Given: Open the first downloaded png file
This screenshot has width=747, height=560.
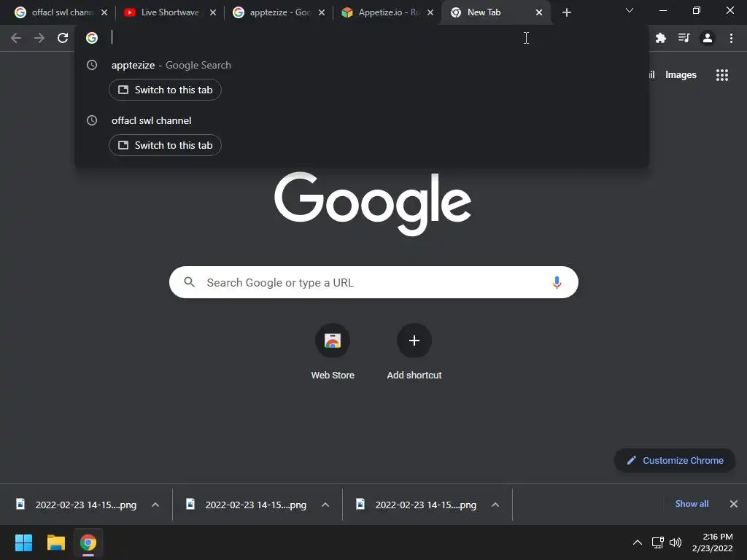Looking at the screenshot, I should 76,505.
